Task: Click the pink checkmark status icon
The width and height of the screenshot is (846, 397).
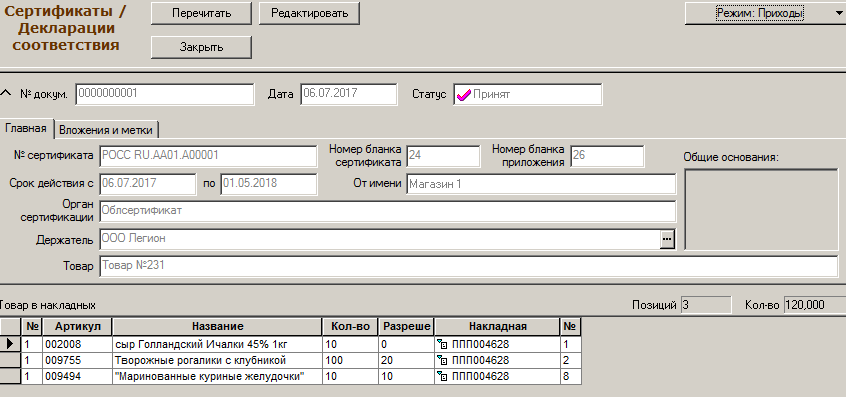Action: point(463,95)
